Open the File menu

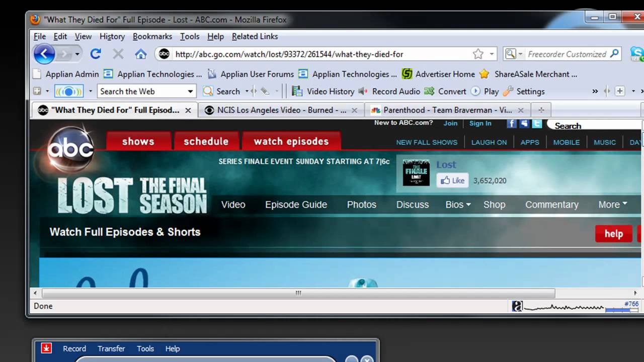coord(40,36)
